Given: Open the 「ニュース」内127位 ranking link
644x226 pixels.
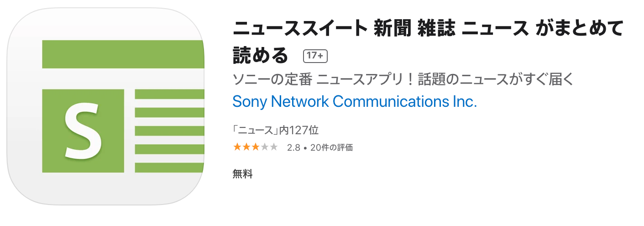Looking at the screenshot, I should 275,130.
